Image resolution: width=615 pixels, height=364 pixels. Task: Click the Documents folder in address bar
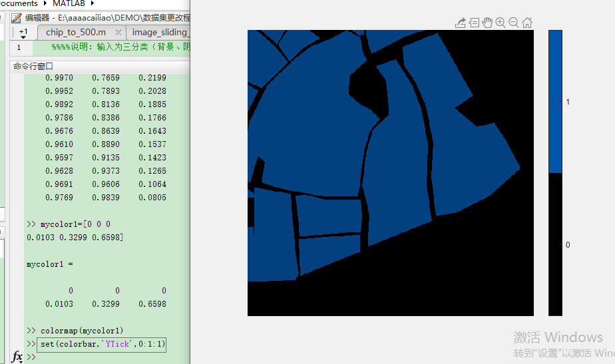coord(19,3)
